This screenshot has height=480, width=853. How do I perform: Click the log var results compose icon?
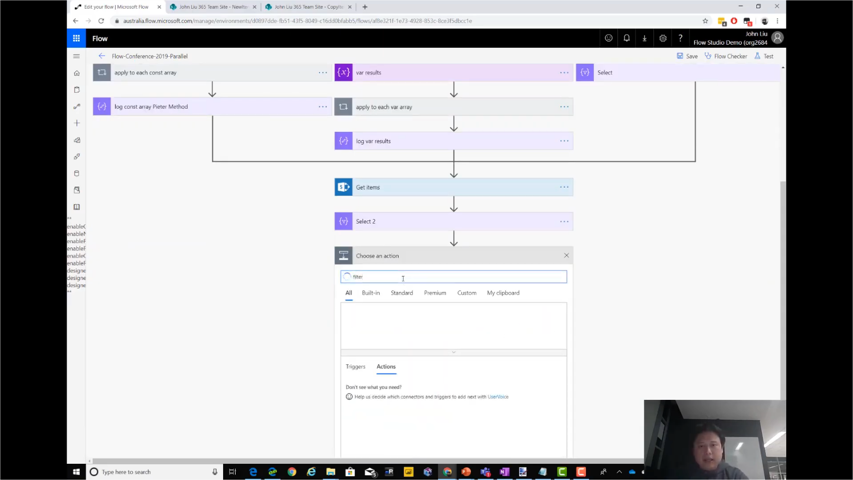[x=343, y=141]
